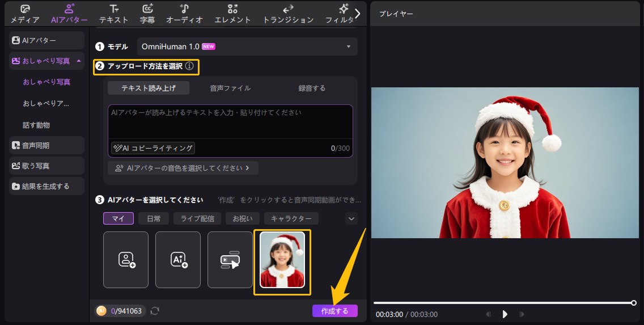Play the preview video
This screenshot has height=325, width=644.
click(x=505, y=314)
